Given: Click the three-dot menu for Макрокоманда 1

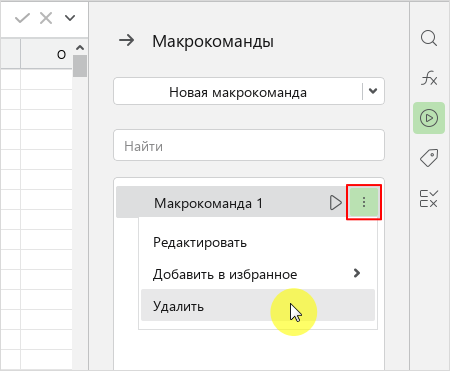Looking at the screenshot, I should [364, 202].
